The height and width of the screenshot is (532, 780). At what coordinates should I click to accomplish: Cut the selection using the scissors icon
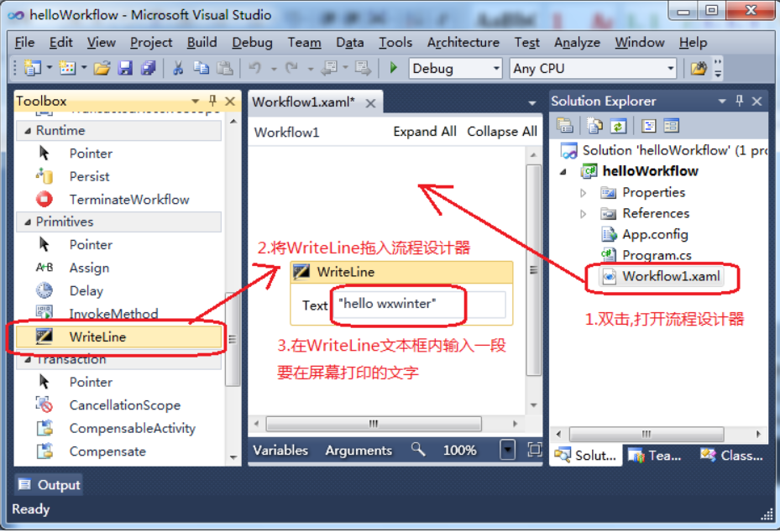pyautogui.click(x=178, y=68)
